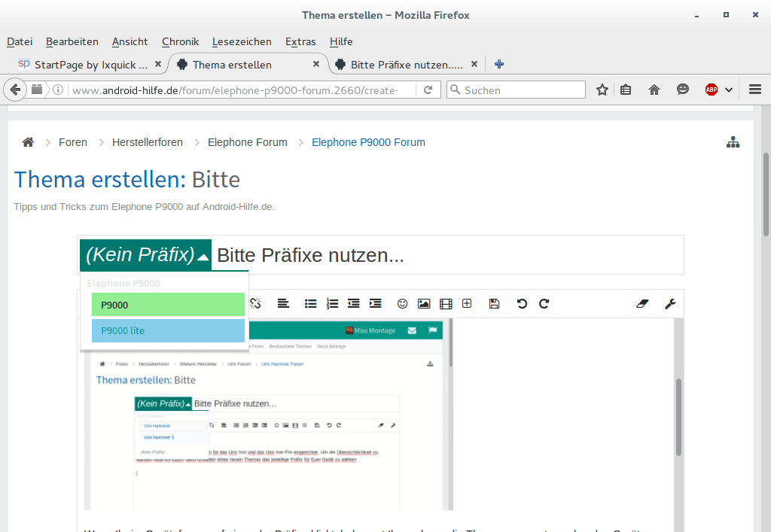Select the P9000 lite prefix option
The height and width of the screenshot is (532, 771).
[x=168, y=330]
